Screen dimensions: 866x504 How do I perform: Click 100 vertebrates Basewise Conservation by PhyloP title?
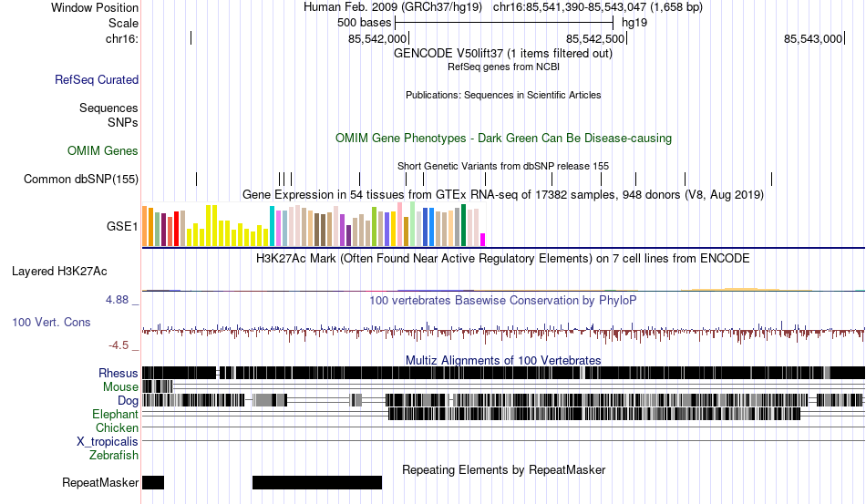point(503,300)
